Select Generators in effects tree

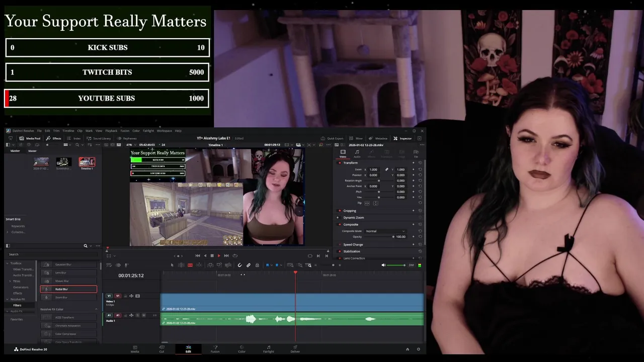(x=21, y=287)
